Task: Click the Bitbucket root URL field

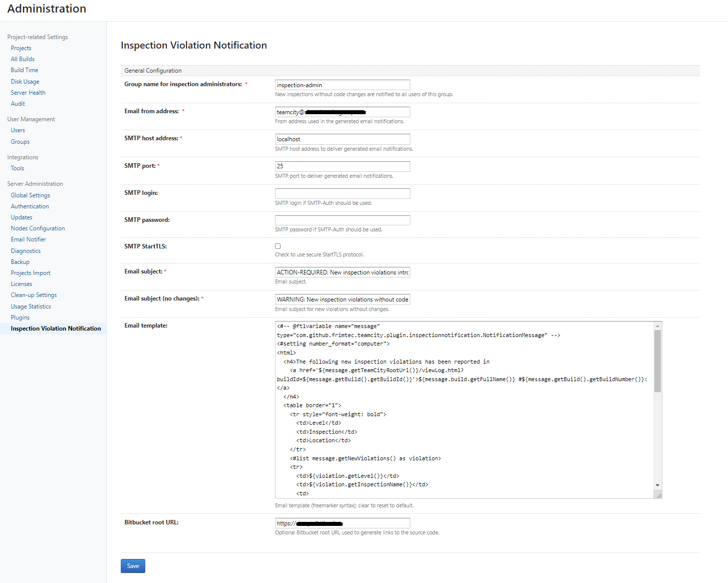Action: [x=343, y=523]
